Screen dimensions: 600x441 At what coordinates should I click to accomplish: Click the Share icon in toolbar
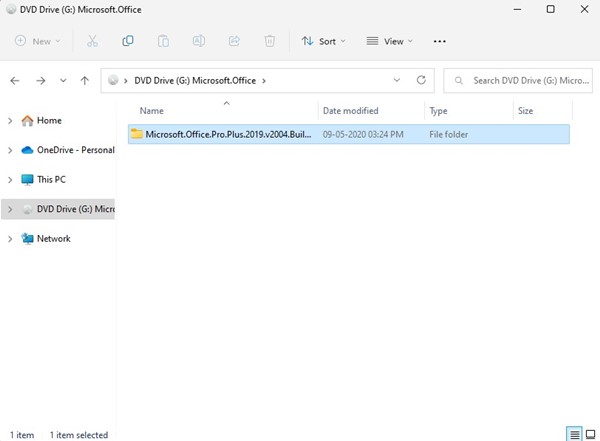[x=234, y=41]
